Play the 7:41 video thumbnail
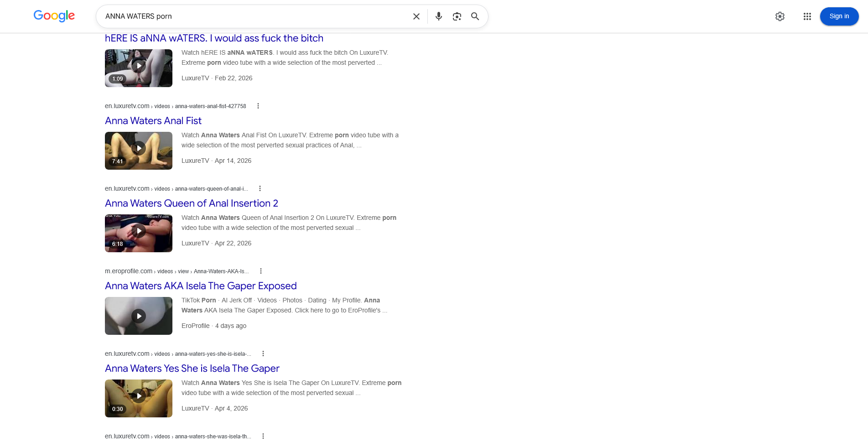This screenshot has height=442, width=868. pos(139,151)
